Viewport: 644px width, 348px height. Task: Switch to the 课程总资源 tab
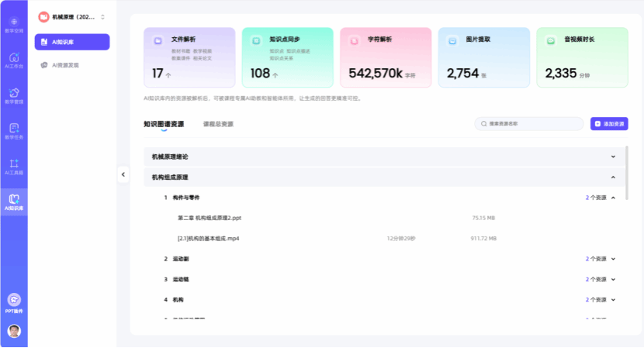pos(218,124)
